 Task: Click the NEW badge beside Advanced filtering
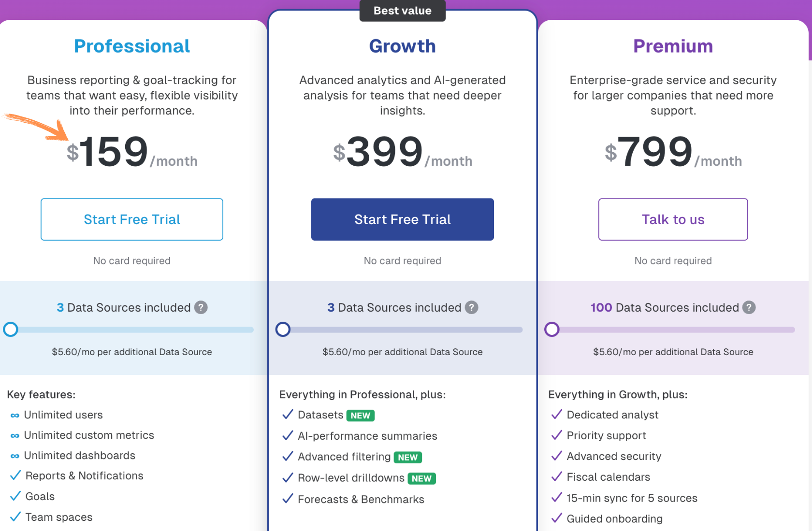tap(408, 457)
